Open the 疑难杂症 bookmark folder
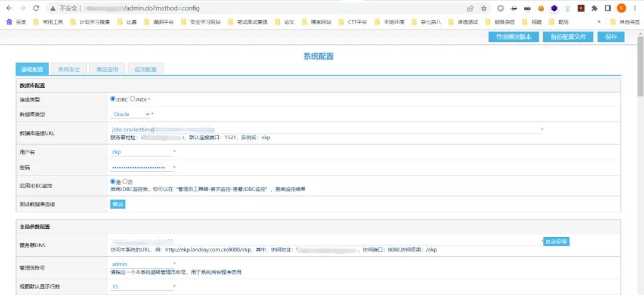 coord(500,22)
